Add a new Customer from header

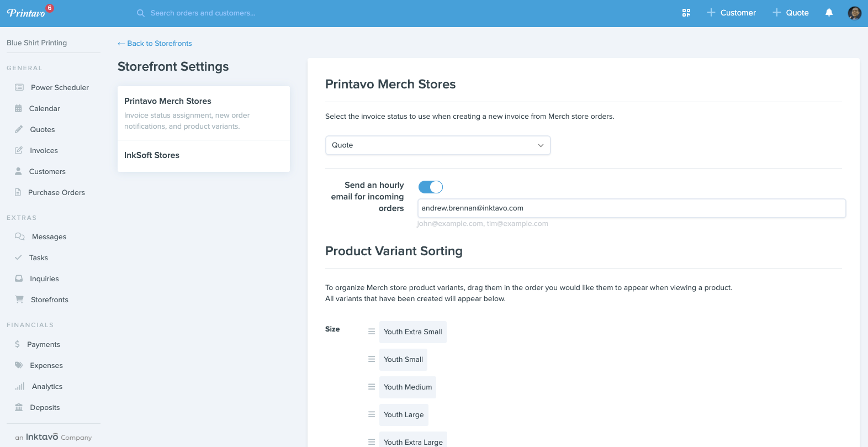click(x=731, y=13)
